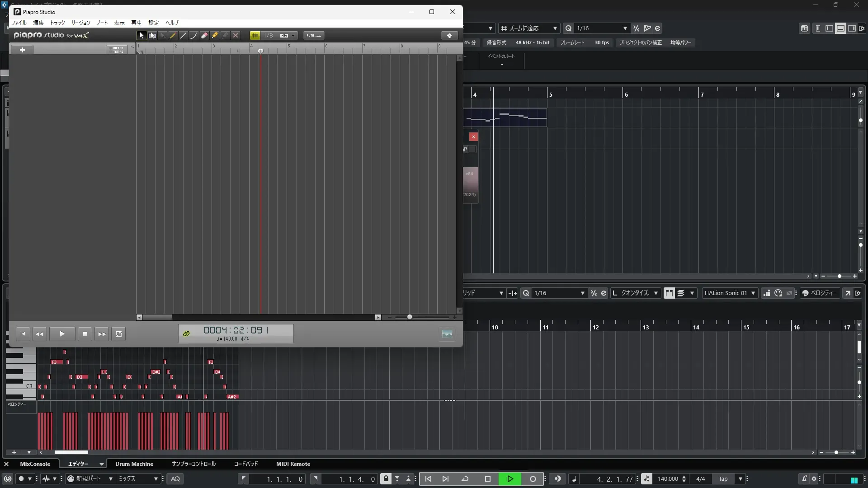Click the METER TEMPO button
Viewport: 868px width, 488px height.
click(118, 50)
